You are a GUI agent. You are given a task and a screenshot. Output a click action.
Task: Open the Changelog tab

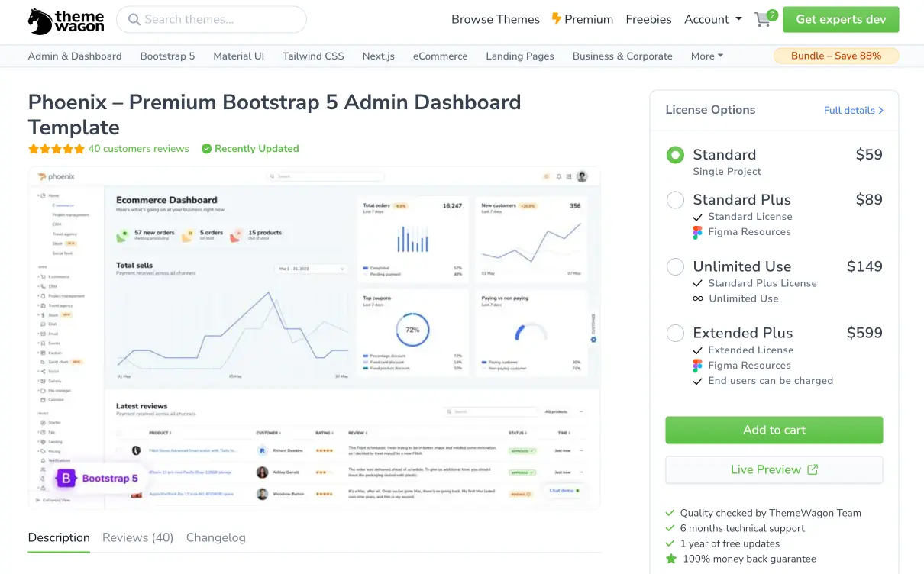[216, 537]
